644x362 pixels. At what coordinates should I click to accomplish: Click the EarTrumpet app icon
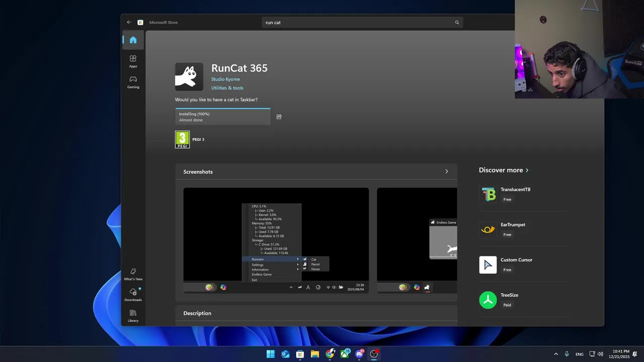[488, 229]
